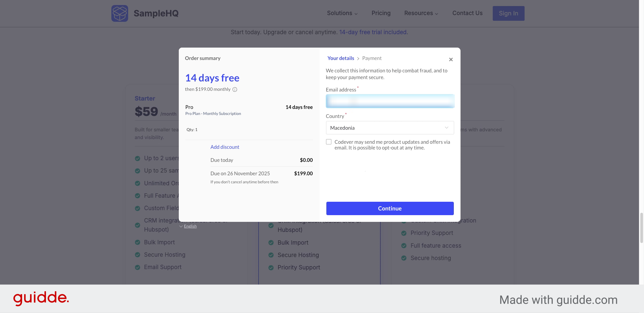This screenshot has width=644, height=313.
Task: Click the checkmark icon beside Full feature access
Action: point(404,246)
